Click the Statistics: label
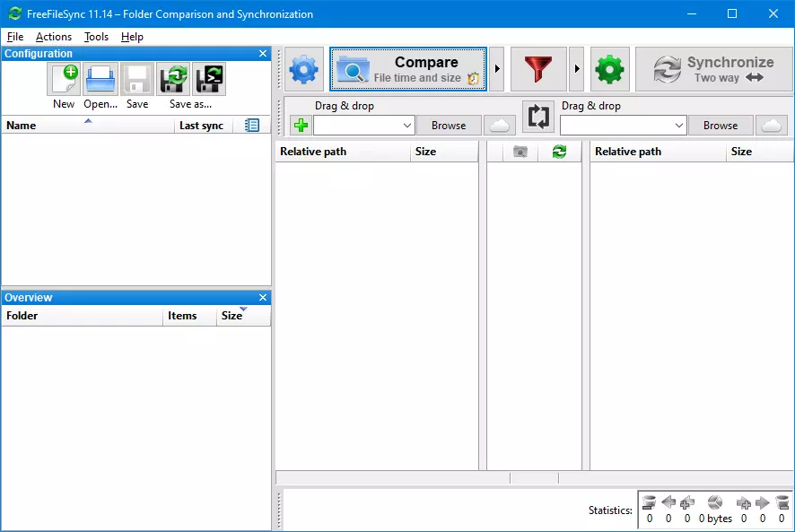This screenshot has height=532, width=795. tap(610, 510)
